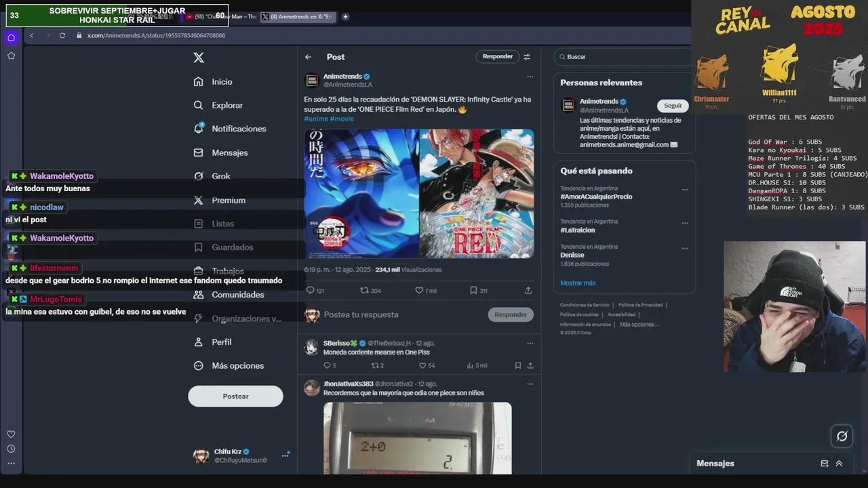The height and width of the screenshot is (488, 868).
Task: Open more options on Animetrends post
Action: (x=530, y=77)
